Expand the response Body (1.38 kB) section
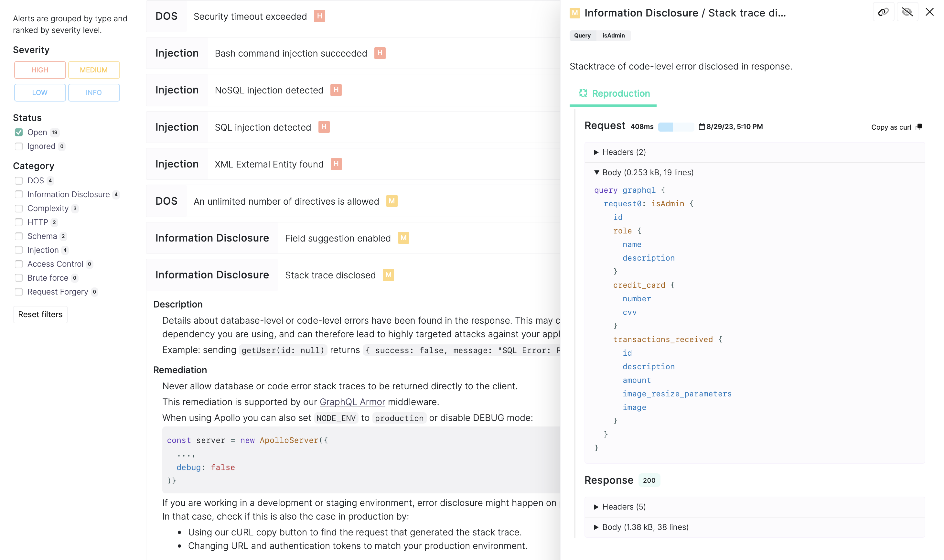 pyautogui.click(x=596, y=527)
